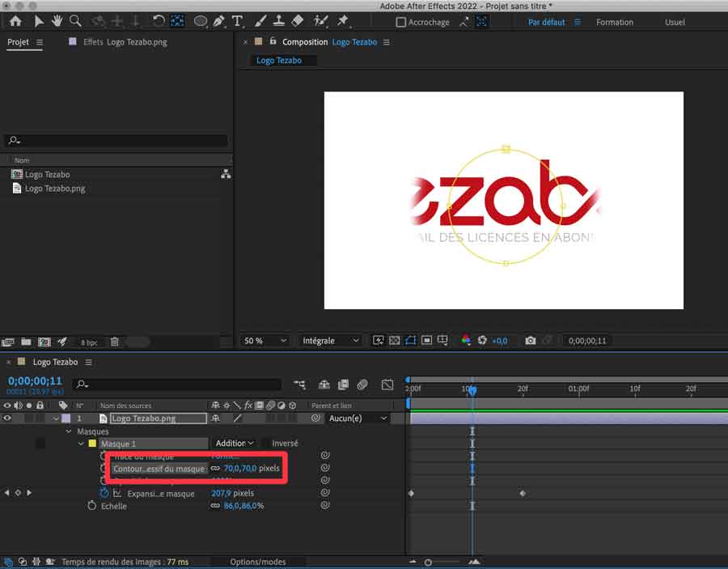Viewport: 728px width, 569px height.
Task: Toggle stopwatch for Echelle property
Action: coord(91,505)
